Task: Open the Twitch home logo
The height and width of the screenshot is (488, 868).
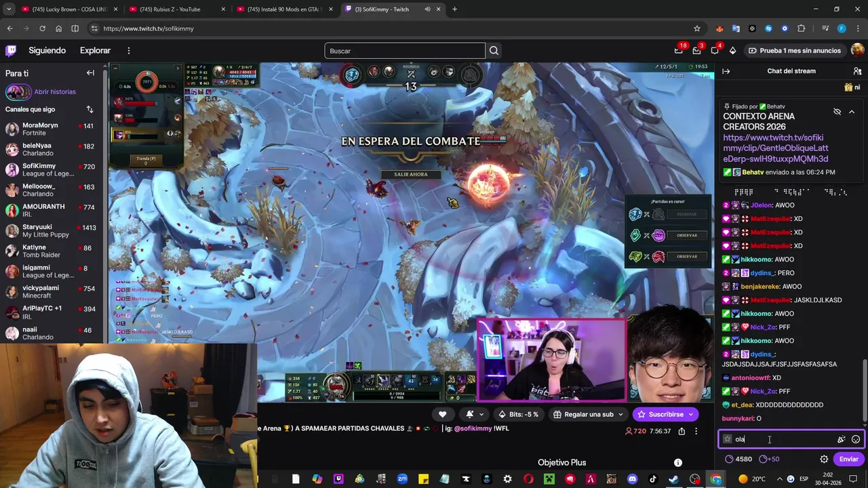Action: (11, 51)
